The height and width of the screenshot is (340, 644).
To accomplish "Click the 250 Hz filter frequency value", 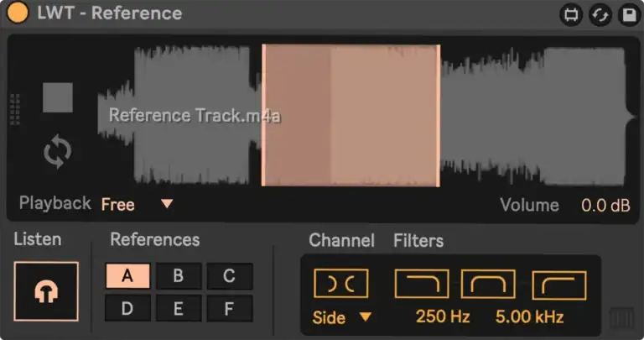I will point(443,316).
